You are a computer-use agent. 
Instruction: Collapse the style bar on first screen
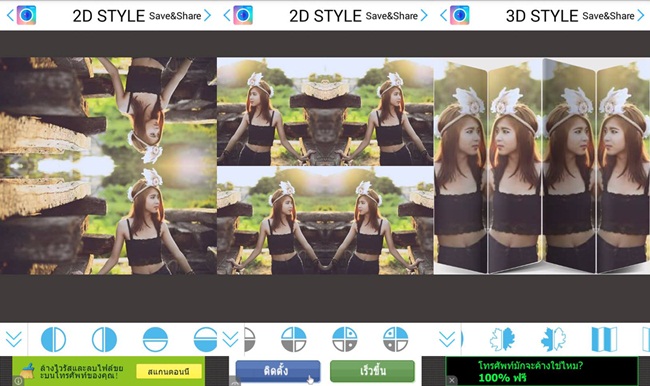click(14, 339)
